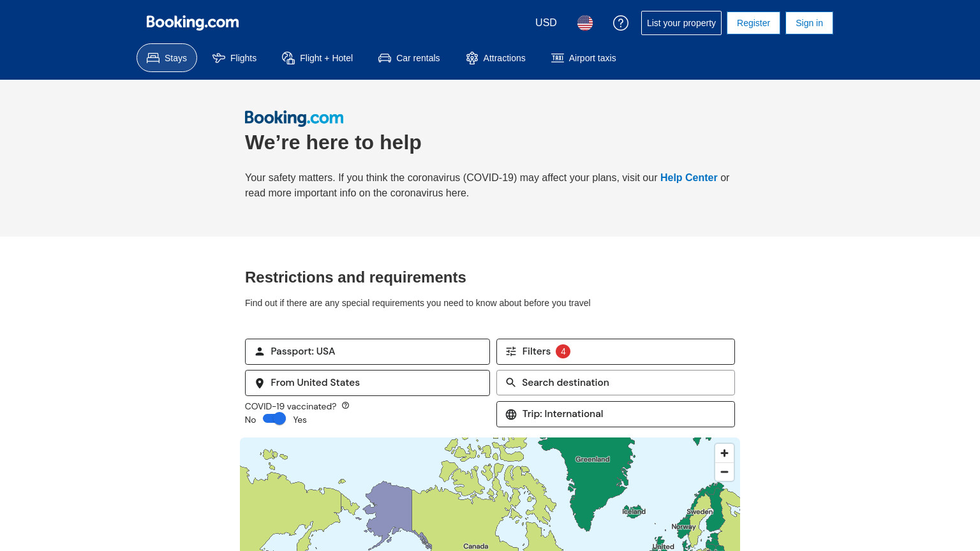The width and height of the screenshot is (980, 551).
Task: Open the Attractions tab
Action: click(x=496, y=58)
